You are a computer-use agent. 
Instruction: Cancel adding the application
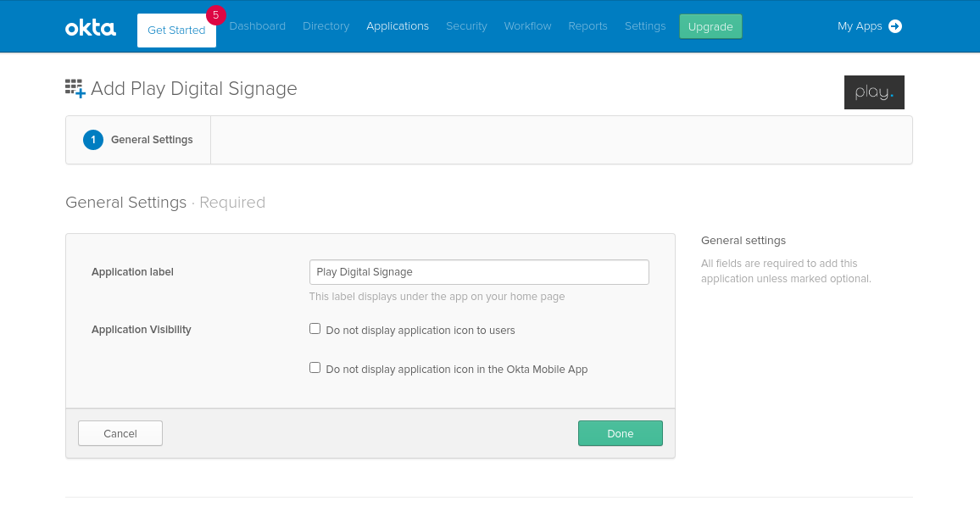[x=120, y=433]
